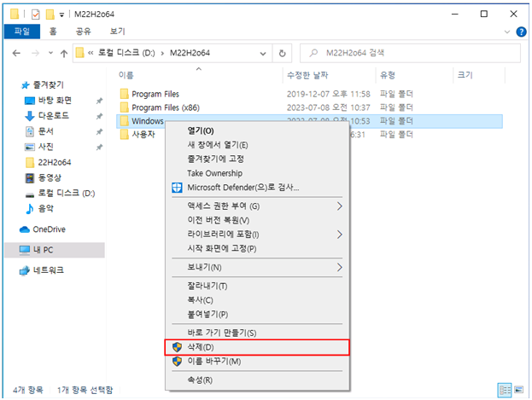Click the M22H2o64 breadcrumb in address bar
Viewport: 532px width, 400px height.
190,53
